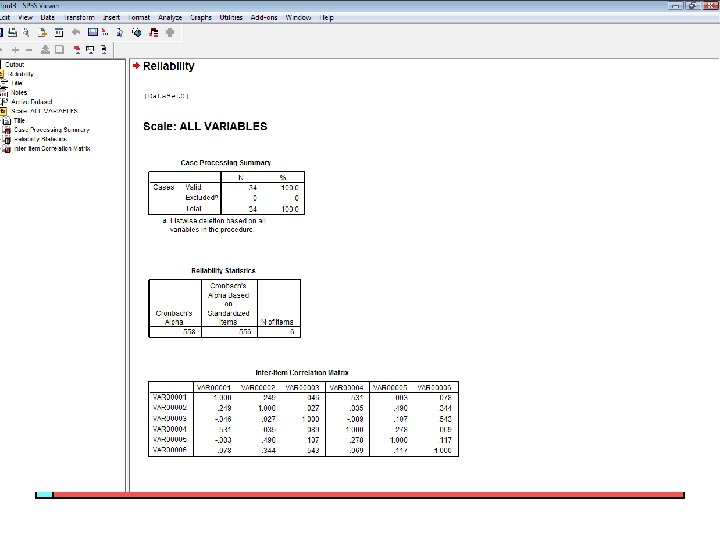Click the Excluded row label in case summary

(202, 197)
